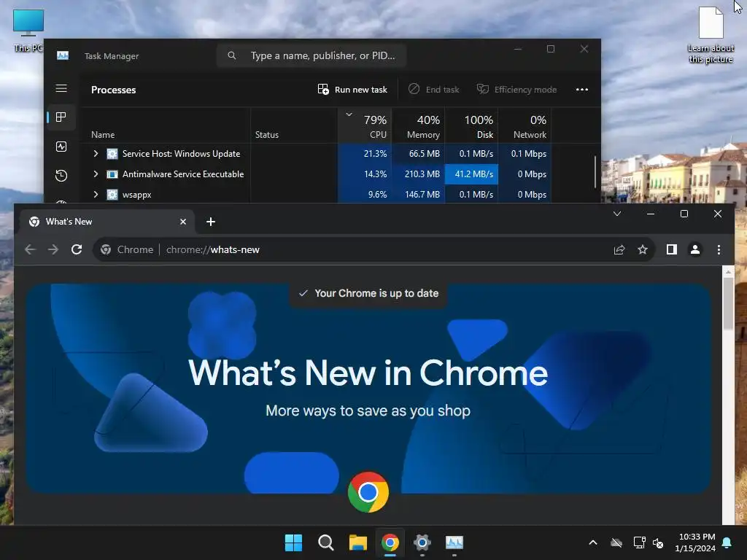Click muted volume tray icon
Viewport: 747px width, 560px height.
658,542
